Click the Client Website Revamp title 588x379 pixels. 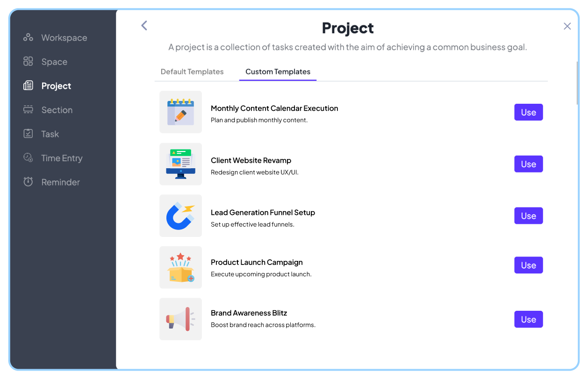click(251, 160)
